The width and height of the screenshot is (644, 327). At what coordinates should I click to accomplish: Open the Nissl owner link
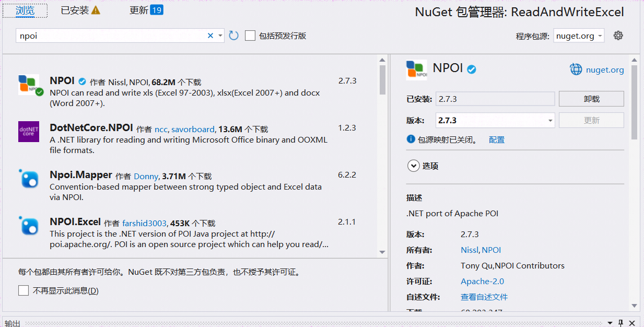(x=470, y=250)
